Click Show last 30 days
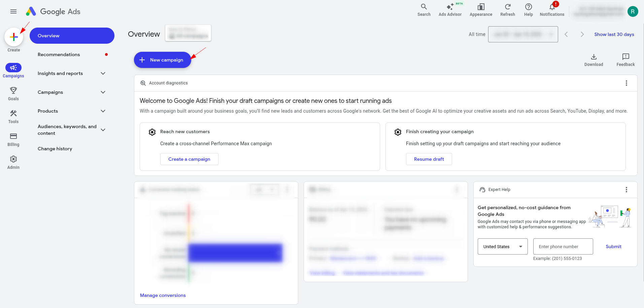This screenshot has width=644, height=308. [x=614, y=34]
